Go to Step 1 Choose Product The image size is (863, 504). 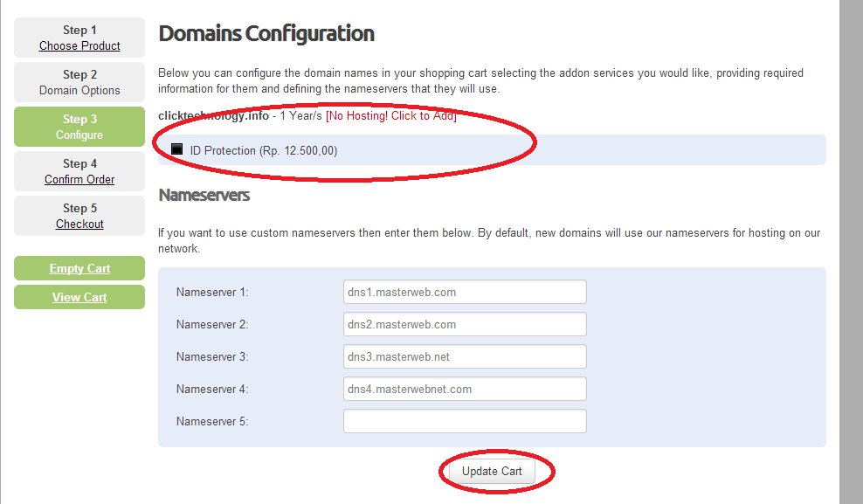[79, 38]
